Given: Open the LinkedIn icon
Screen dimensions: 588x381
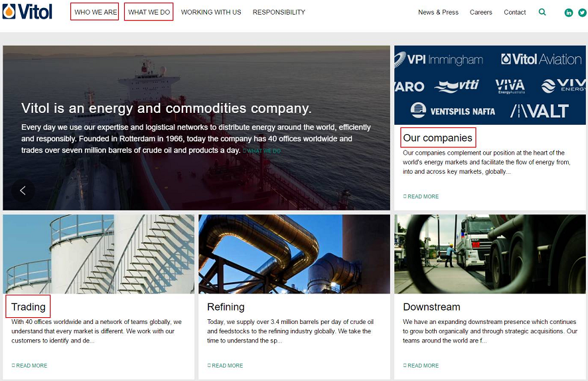Looking at the screenshot, I should pyautogui.click(x=569, y=13).
